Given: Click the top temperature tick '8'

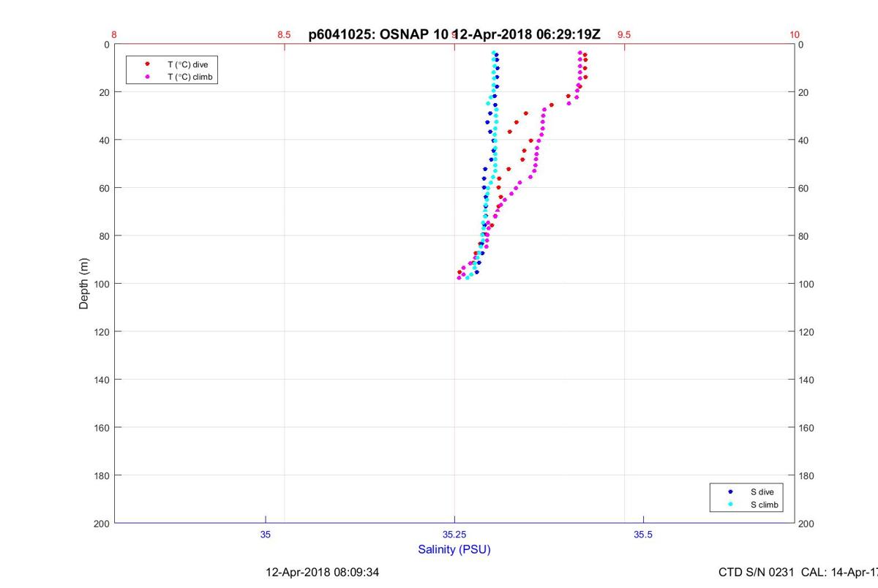Looking at the screenshot, I should coord(114,34).
